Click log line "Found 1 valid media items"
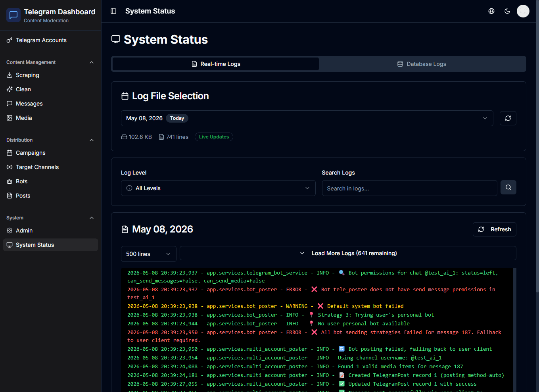The image size is (539, 392). pyautogui.click(x=295, y=367)
